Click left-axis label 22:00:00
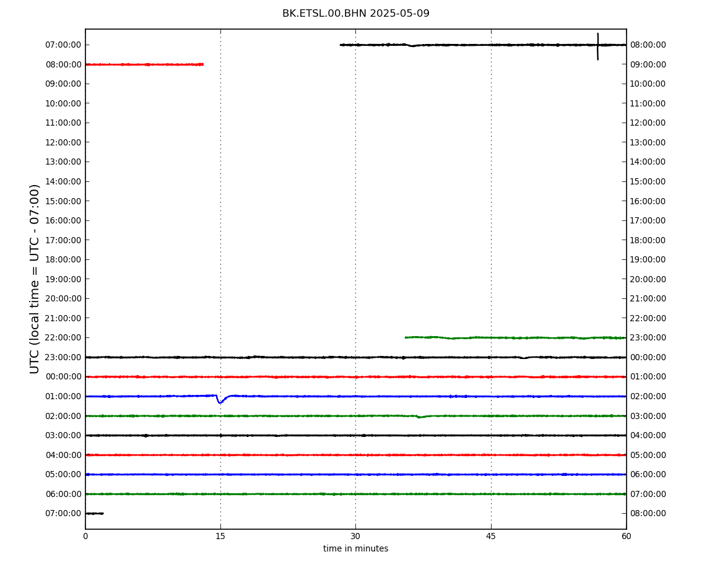This screenshot has height=588, width=712. (63, 337)
